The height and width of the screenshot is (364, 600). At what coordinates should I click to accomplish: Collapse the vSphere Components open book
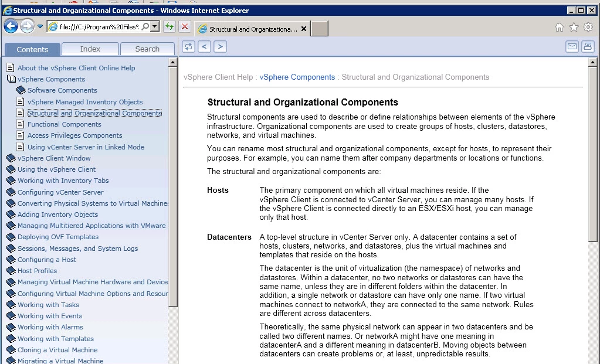click(12, 79)
